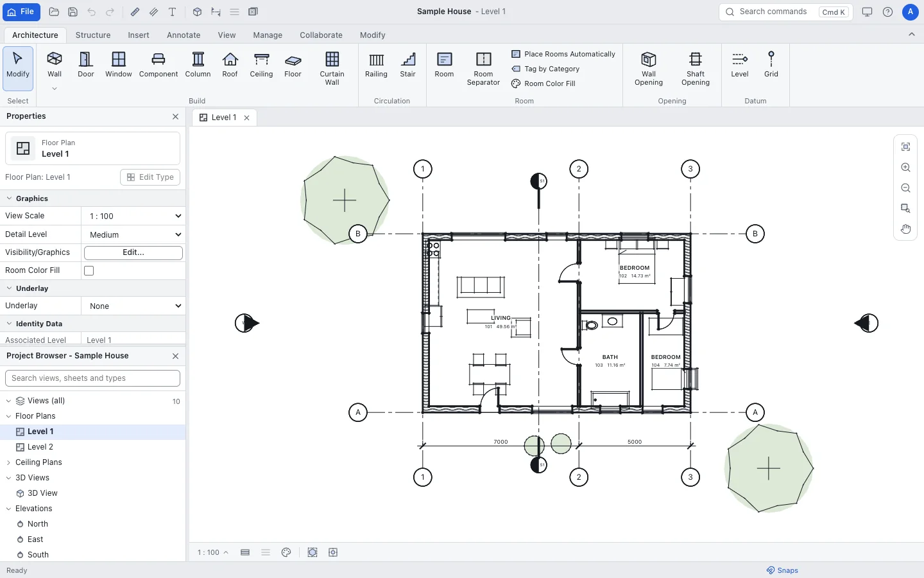
Task: Collapse the Graphics section
Action: pos(10,199)
